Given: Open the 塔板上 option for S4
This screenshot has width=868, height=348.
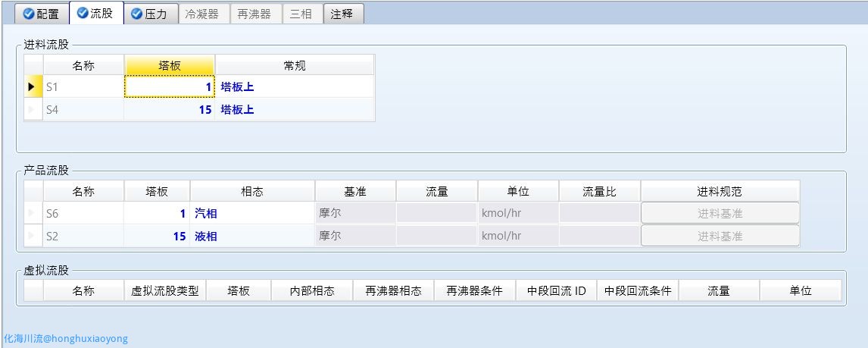Looking at the screenshot, I should tap(294, 110).
